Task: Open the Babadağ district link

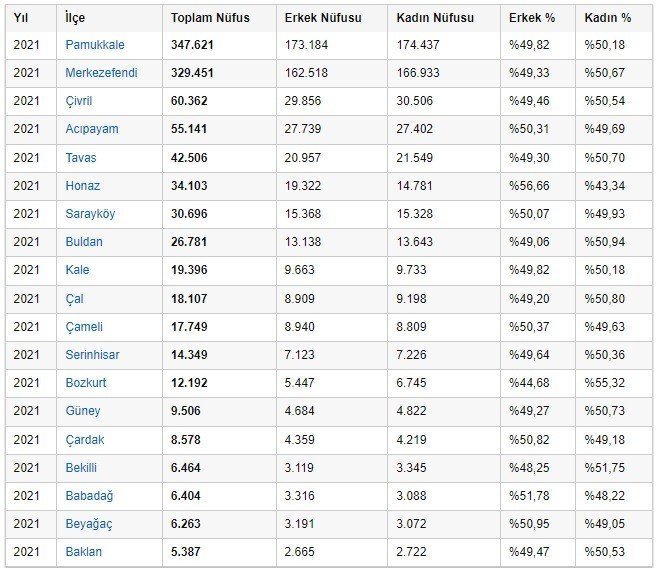Action: (89, 496)
